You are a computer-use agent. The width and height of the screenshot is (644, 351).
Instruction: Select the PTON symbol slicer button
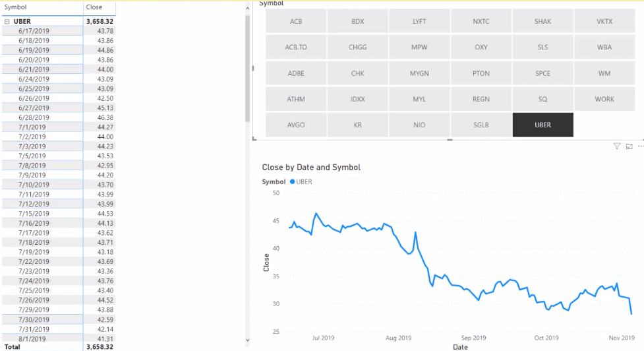point(481,73)
